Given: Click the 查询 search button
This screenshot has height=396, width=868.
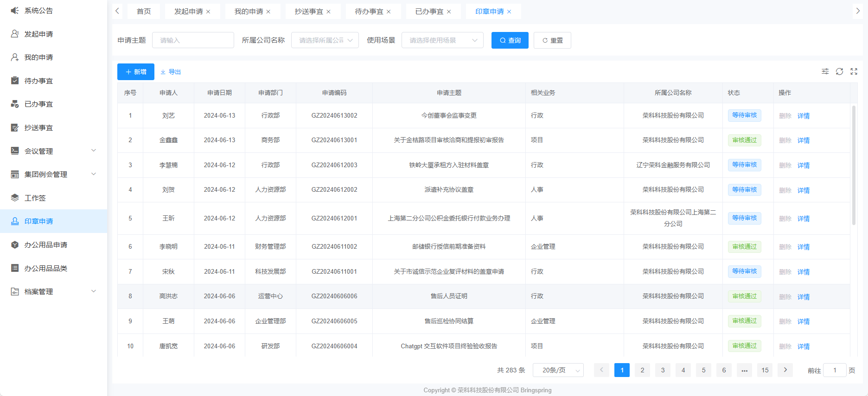Looking at the screenshot, I should click(510, 40).
